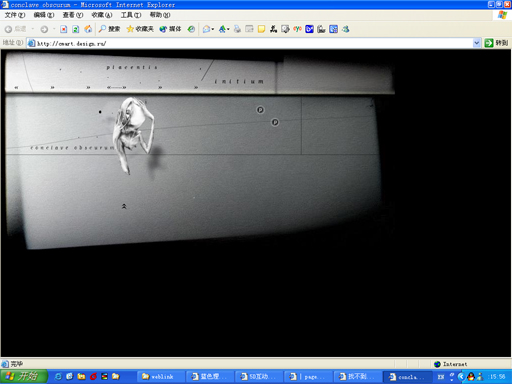Click the 转到 (Go) button
Viewport: 512px width, 384px height.
[496, 43]
